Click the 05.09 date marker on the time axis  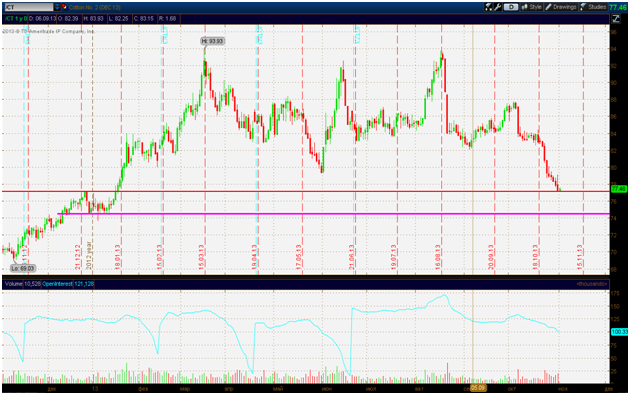(478, 388)
